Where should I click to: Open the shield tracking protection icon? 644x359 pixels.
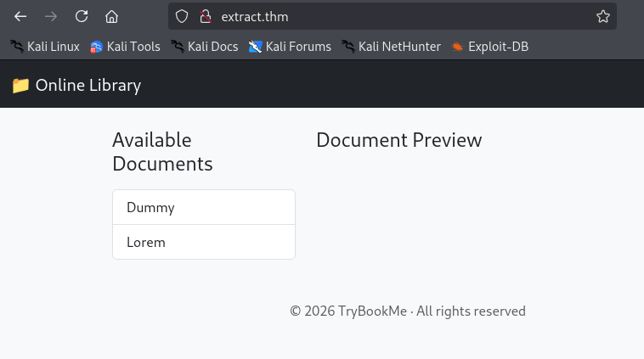click(182, 16)
